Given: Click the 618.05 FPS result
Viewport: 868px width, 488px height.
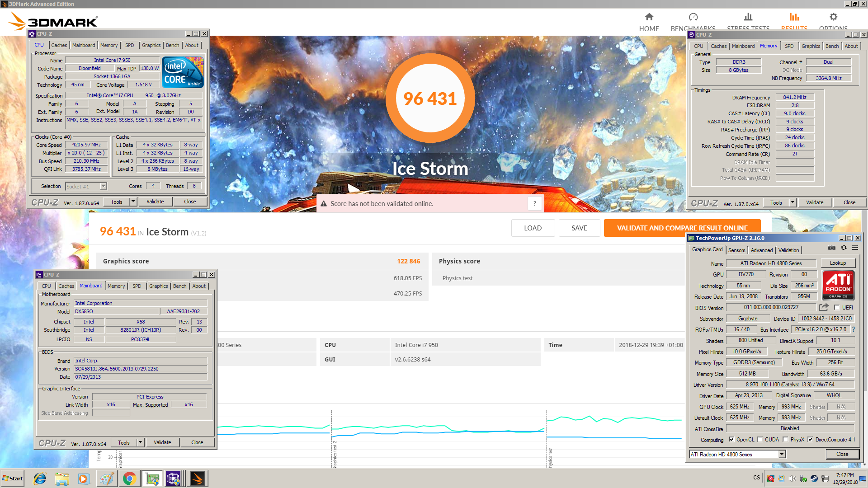Looking at the screenshot, I should pyautogui.click(x=407, y=278).
